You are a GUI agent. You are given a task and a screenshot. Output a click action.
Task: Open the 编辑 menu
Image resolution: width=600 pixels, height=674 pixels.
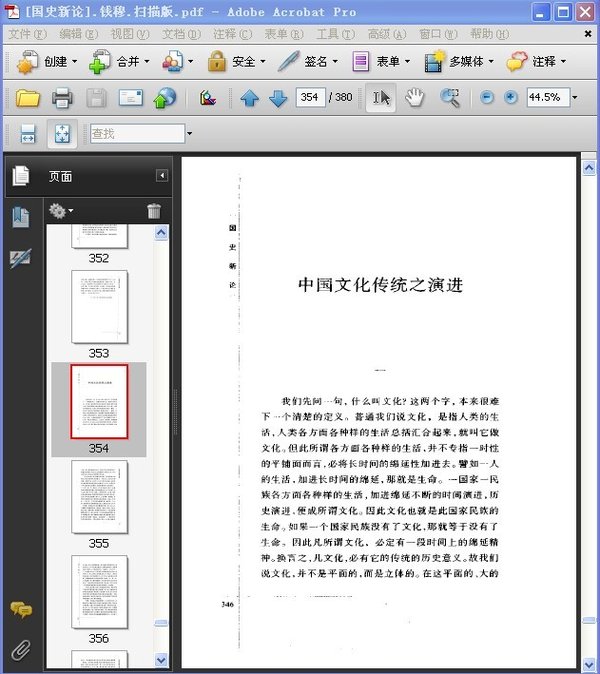click(79, 34)
